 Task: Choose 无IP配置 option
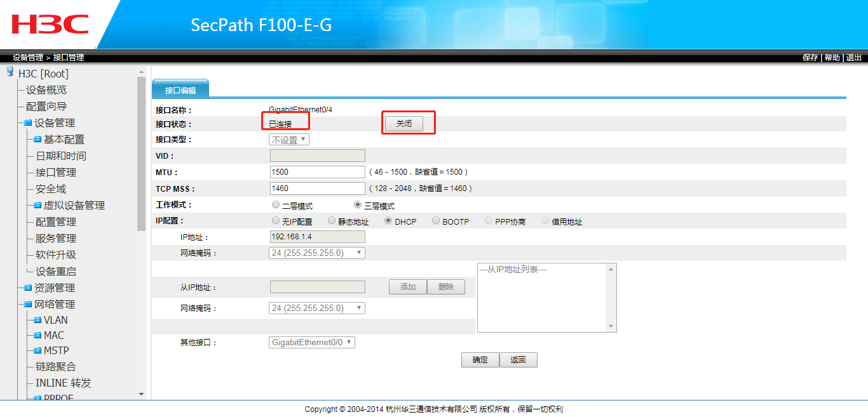click(x=275, y=221)
